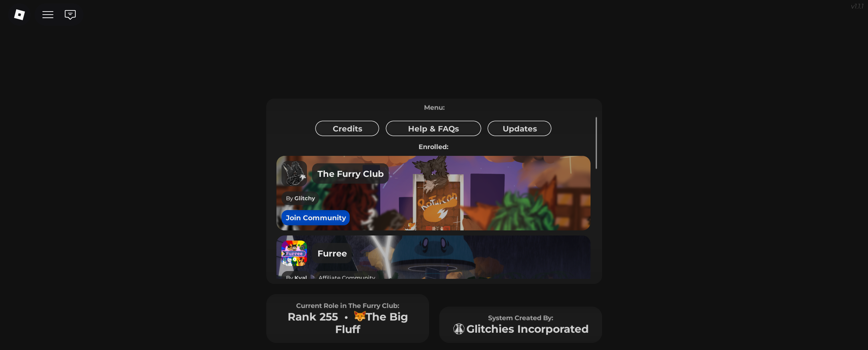Screen dimensions: 868x350
Task: Select the Furree community title
Action: coord(332,253)
